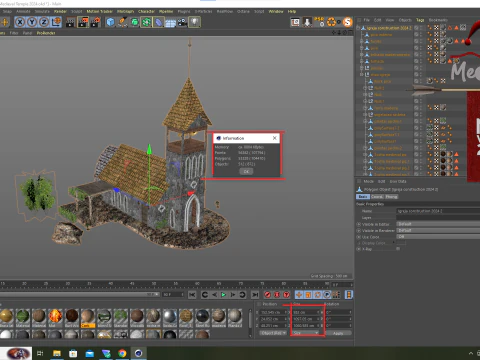Open Microsoft Store from taskbar
480x360 pixels.
pyautogui.click(x=73, y=353)
